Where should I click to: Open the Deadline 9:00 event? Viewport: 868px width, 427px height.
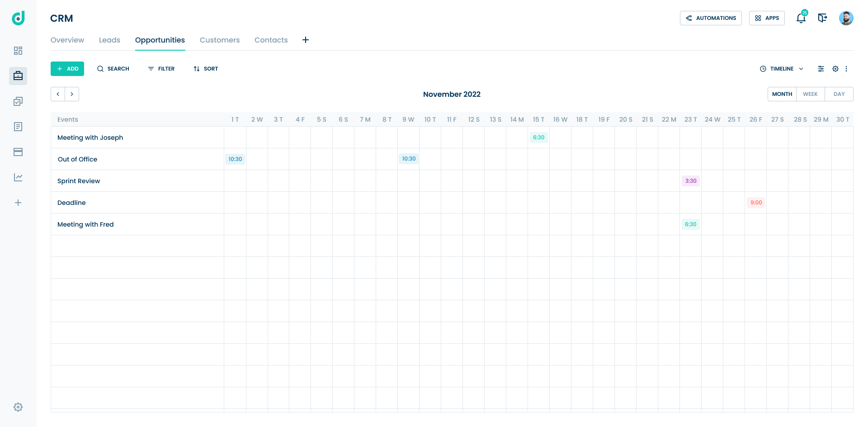coord(756,203)
